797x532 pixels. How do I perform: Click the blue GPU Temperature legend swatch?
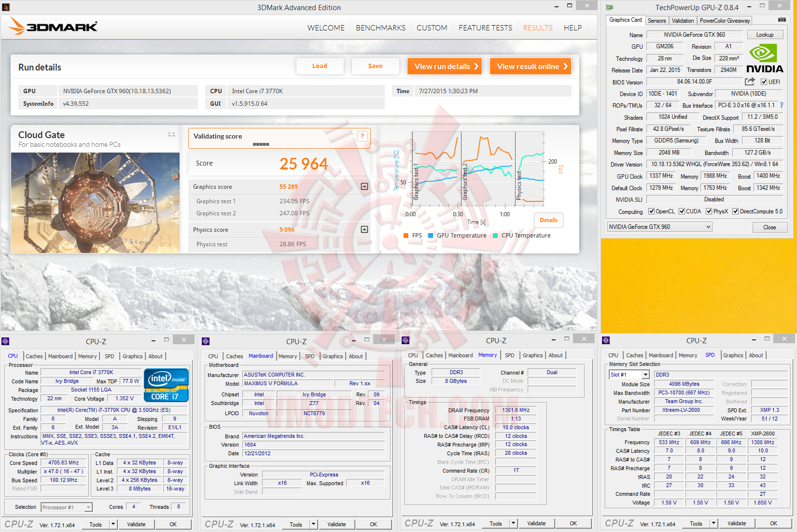click(x=431, y=236)
